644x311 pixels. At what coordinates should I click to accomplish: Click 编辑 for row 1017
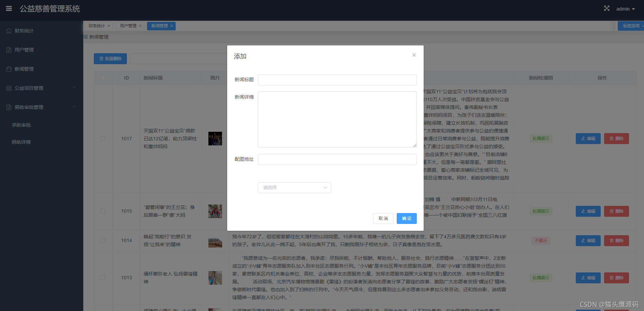pos(588,139)
